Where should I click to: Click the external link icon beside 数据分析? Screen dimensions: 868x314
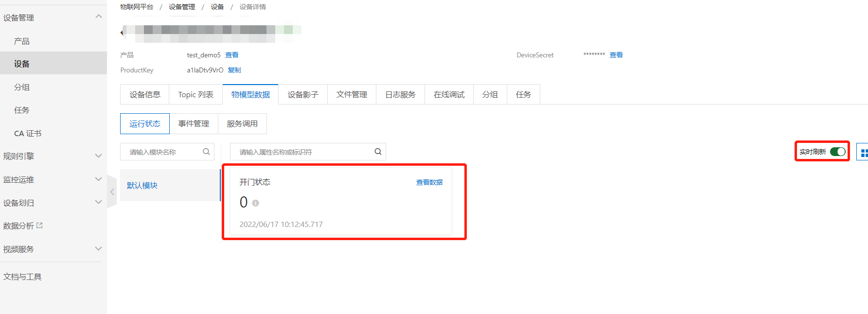tap(40, 225)
